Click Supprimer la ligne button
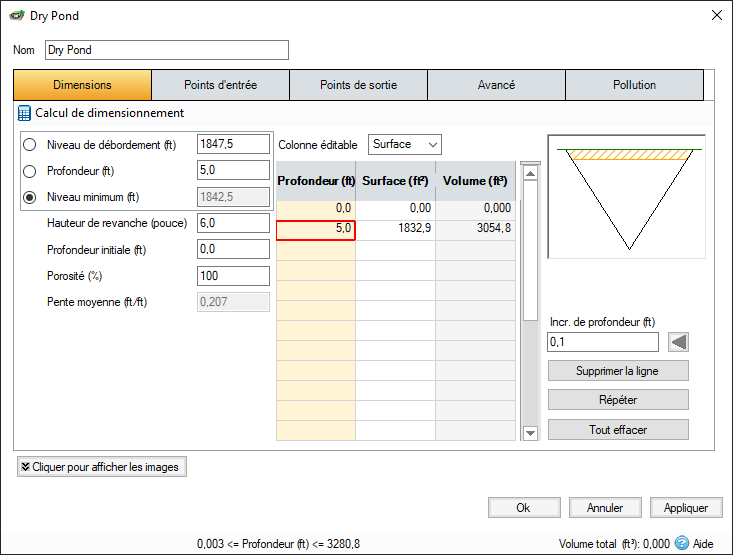733x555 pixels. 618,371
